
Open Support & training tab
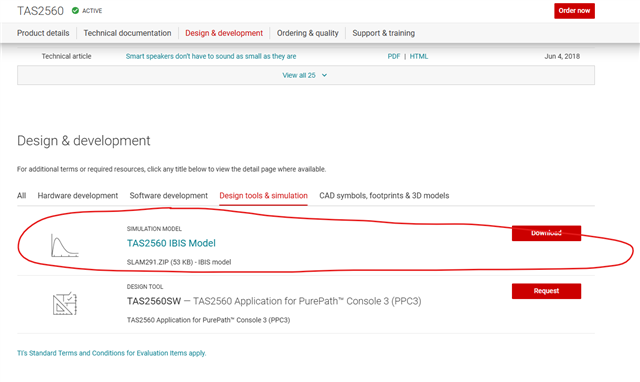[x=384, y=33]
